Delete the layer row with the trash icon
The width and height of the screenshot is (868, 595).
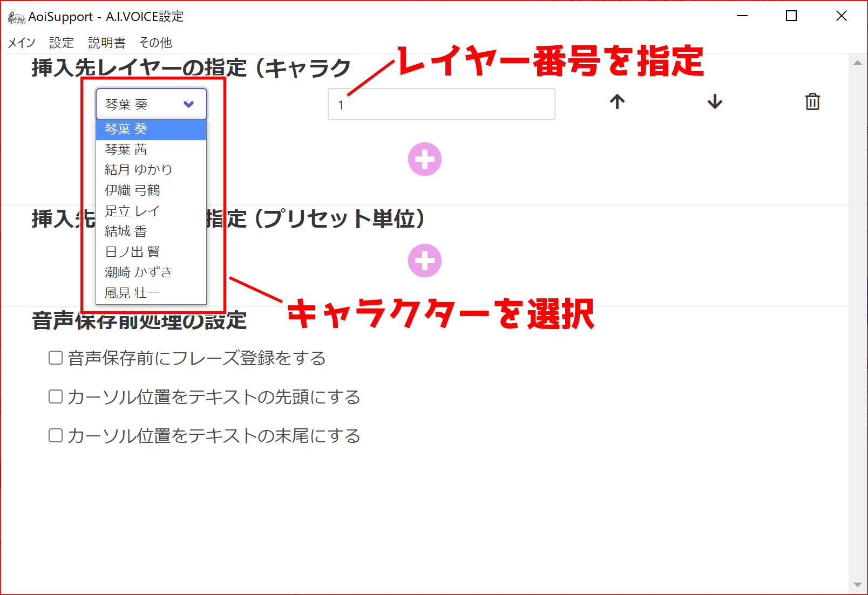(812, 101)
